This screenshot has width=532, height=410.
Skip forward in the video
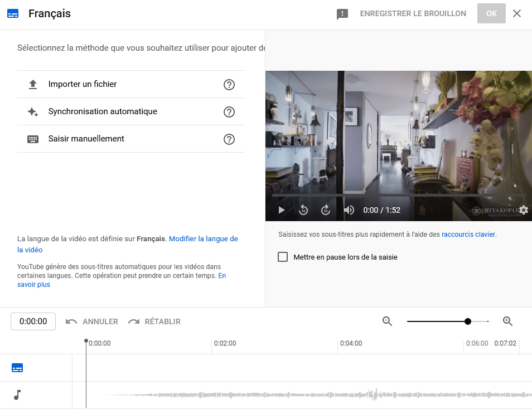[326, 210]
